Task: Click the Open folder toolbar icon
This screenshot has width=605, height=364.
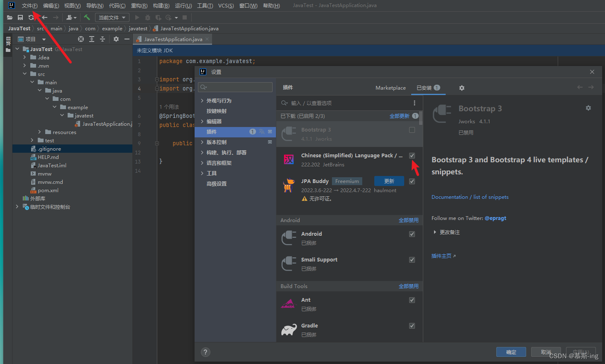Action: click(10, 17)
